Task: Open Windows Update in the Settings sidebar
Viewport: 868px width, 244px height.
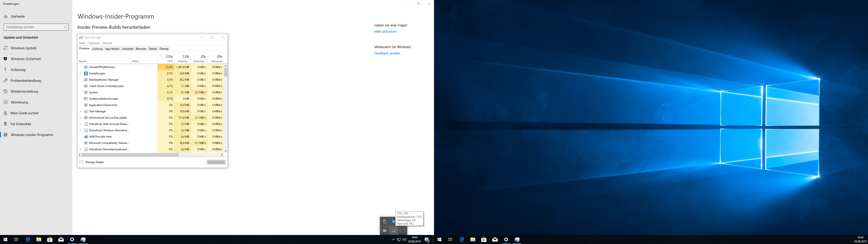Action: pos(36,48)
